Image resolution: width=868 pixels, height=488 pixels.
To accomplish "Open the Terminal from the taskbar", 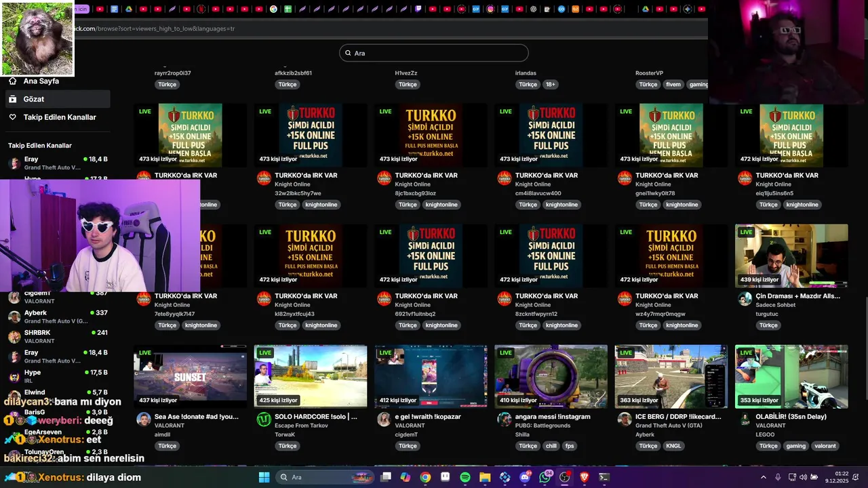I will coord(604,477).
